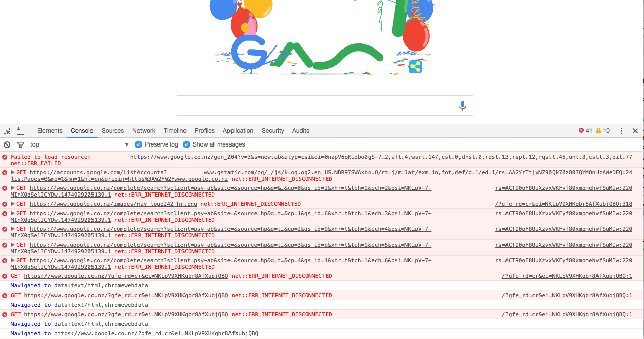Click error icon on gs_id=6 row
The height and width of the screenshot is (339, 644).
pos(5,214)
